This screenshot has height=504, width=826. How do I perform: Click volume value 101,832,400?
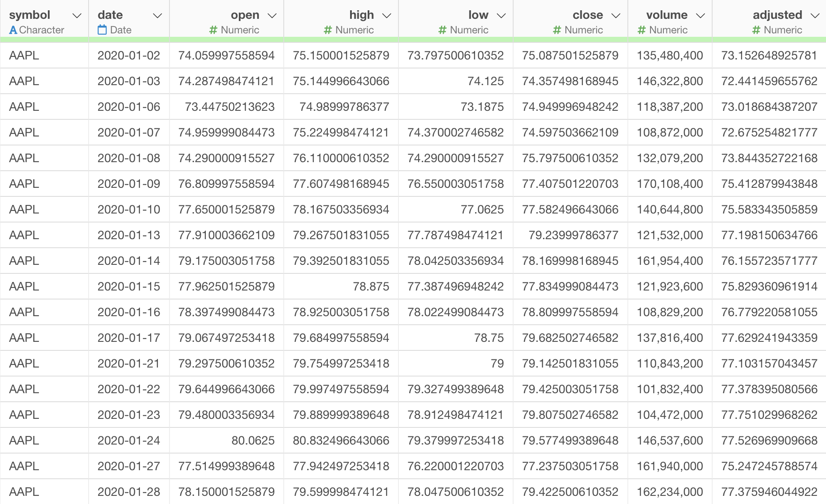pos(670,389)
